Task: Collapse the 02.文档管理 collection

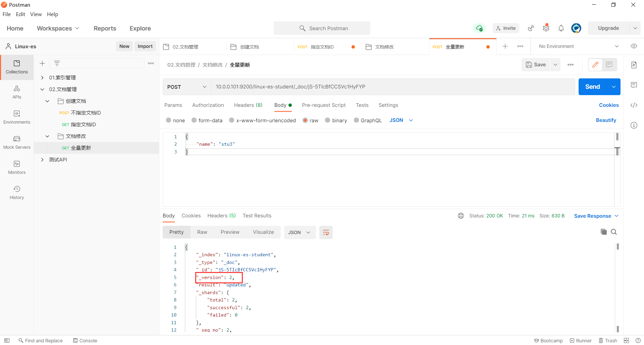Action: point(42,89)
